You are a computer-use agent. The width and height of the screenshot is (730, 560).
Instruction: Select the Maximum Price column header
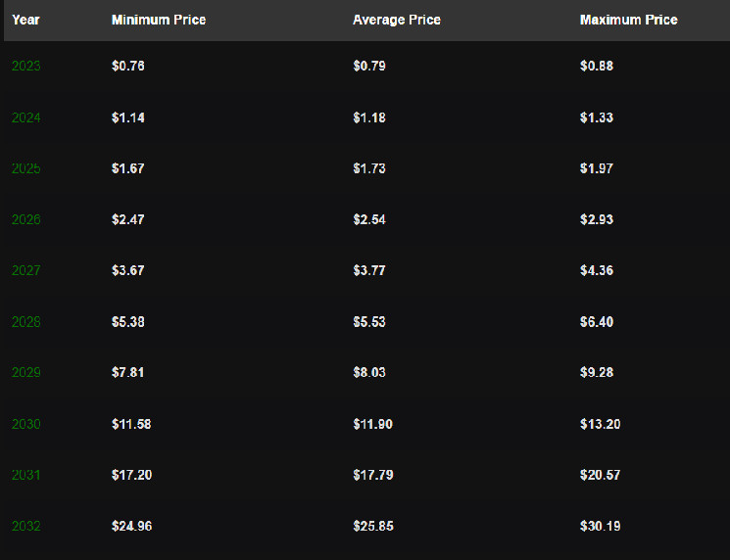pyautogui.click(x=629, y=20)
